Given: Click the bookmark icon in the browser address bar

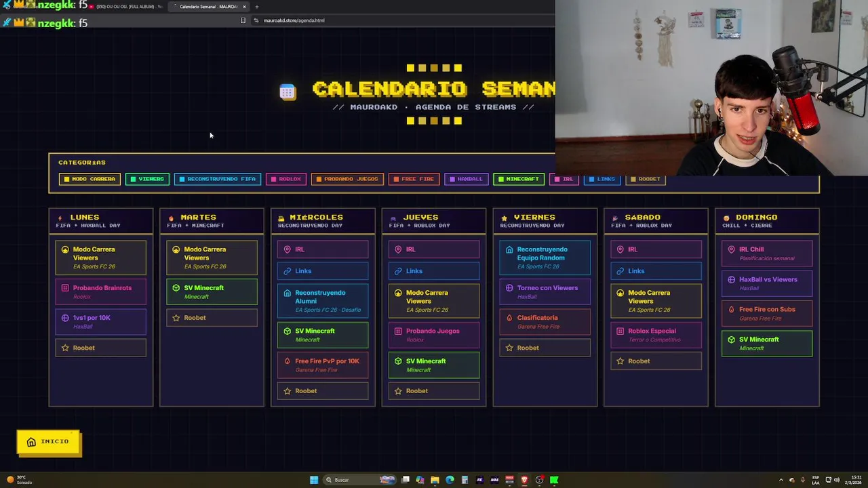Looking at the screenshot, I should (243, 20).
